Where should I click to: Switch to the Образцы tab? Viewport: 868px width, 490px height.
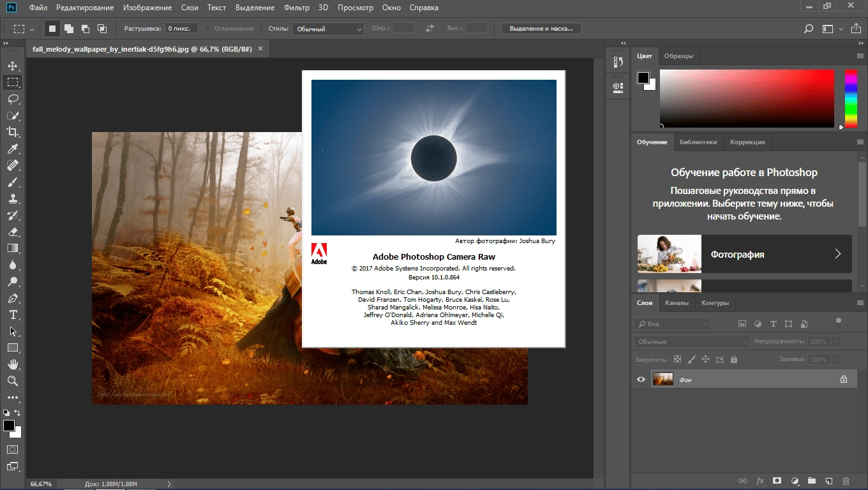(678, 56)
